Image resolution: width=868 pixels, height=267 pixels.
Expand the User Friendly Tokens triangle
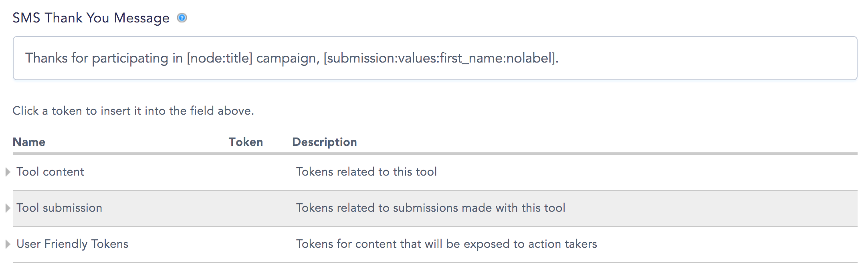coord(8,244)
